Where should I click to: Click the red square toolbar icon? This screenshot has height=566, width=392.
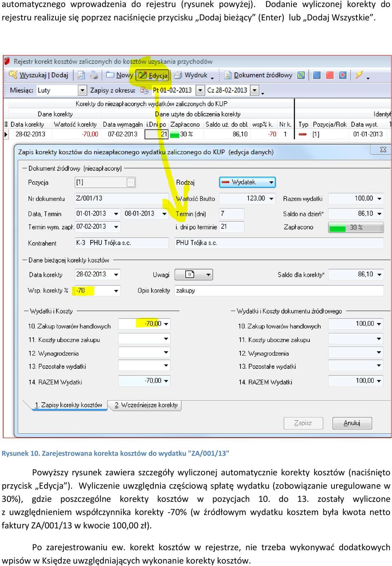coord(330,75)
